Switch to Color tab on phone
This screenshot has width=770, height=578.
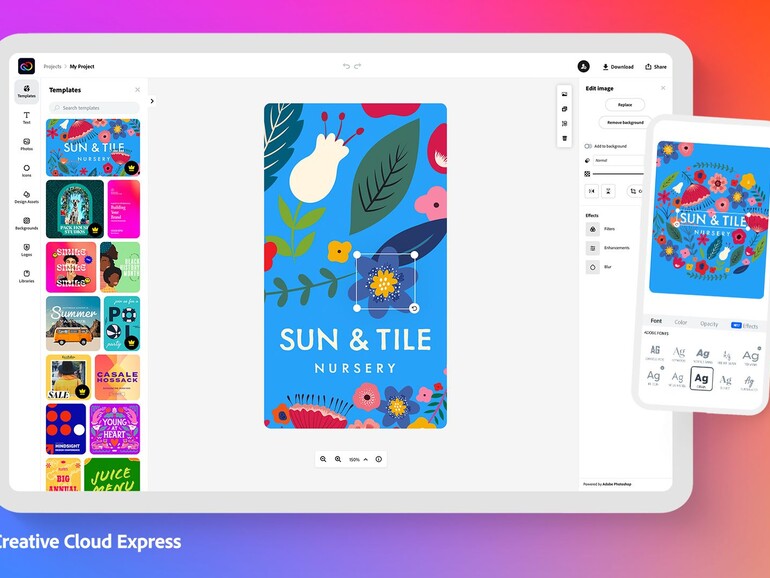click(x=681, y=322)
